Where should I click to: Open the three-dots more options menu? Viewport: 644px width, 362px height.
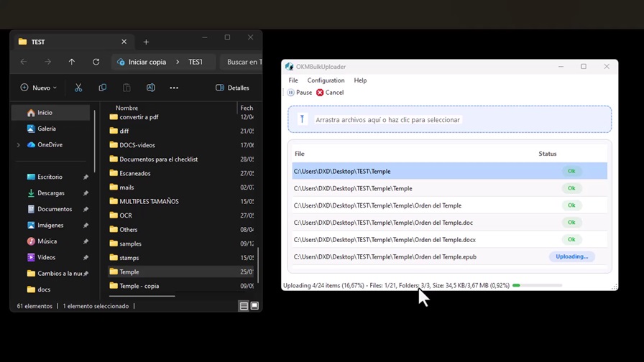point(174,88)
